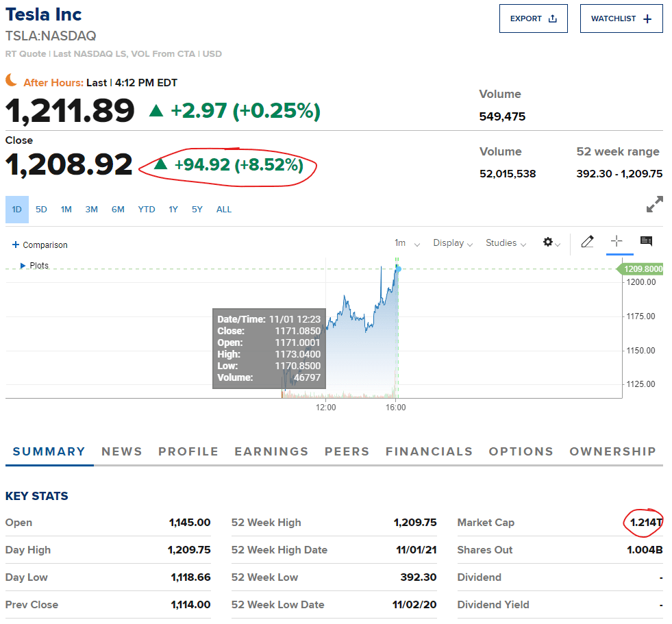Select the ALL time range
Screen dimensions: 672x624
coord(224,209)
